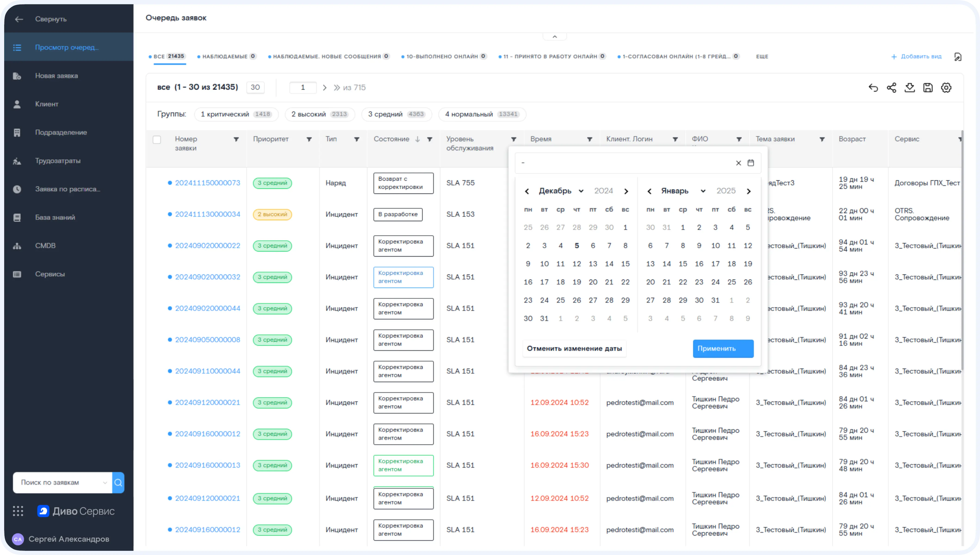
Task: Click the undo arrow icon in toolbar
Action: coord(873,88)
